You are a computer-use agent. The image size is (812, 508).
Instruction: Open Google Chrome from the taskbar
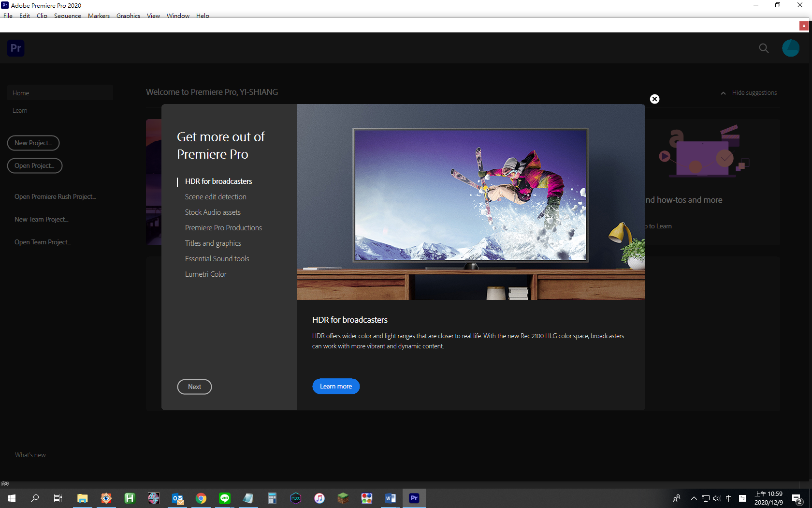click(x=201, y=498)
